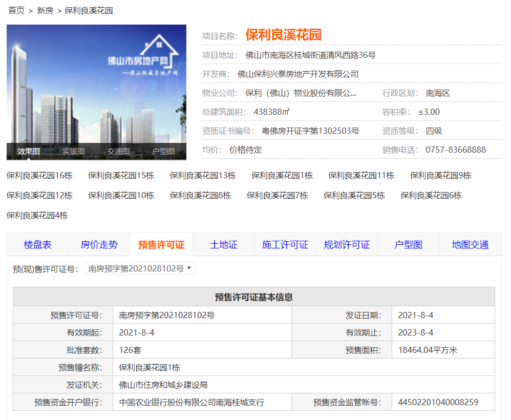
Task: Switch to 房价走势 tab
Action: pos(99,244)
